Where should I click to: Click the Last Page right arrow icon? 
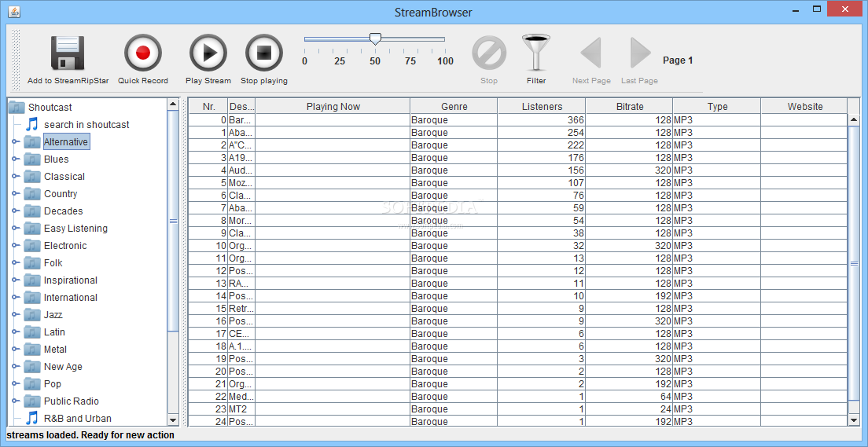click(x=640, y=53)
